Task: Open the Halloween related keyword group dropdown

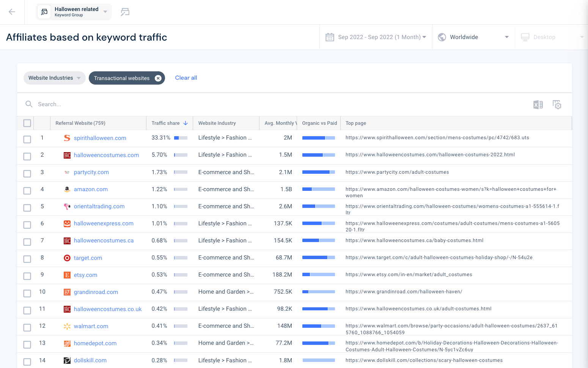Action: pyautogui.click(x=74, y=12)
